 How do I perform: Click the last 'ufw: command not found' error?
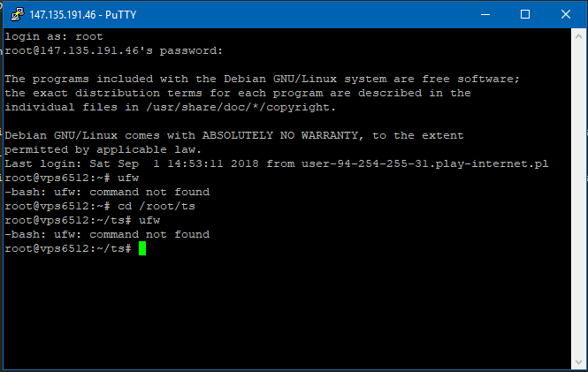[107, 235]
